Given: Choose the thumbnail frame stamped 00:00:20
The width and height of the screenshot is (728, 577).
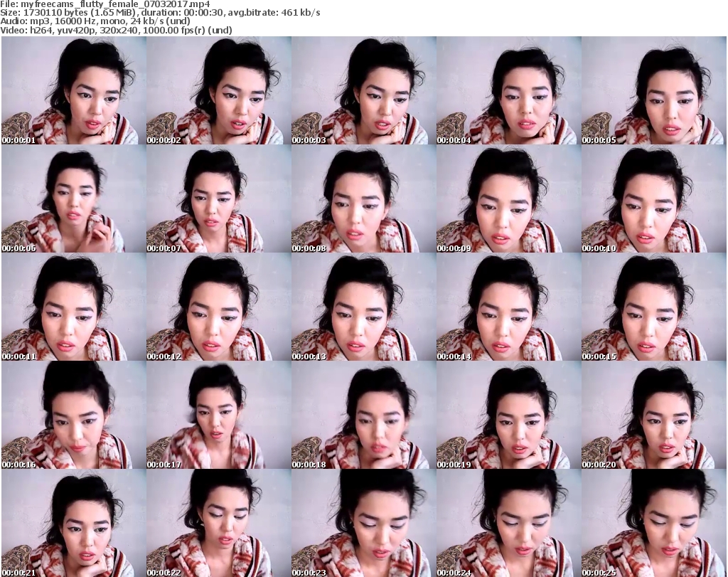Looking at the screenshot, I should pos(654,415).
